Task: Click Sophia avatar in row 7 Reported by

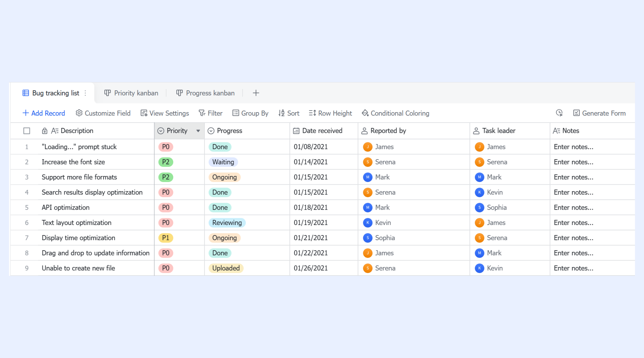Action: coord(368,238)
